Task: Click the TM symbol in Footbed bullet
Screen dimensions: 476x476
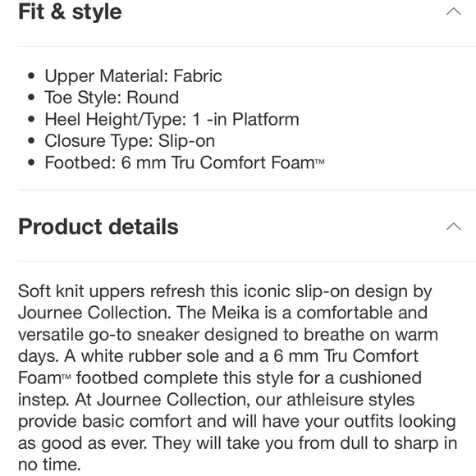Action: [320, 162]
